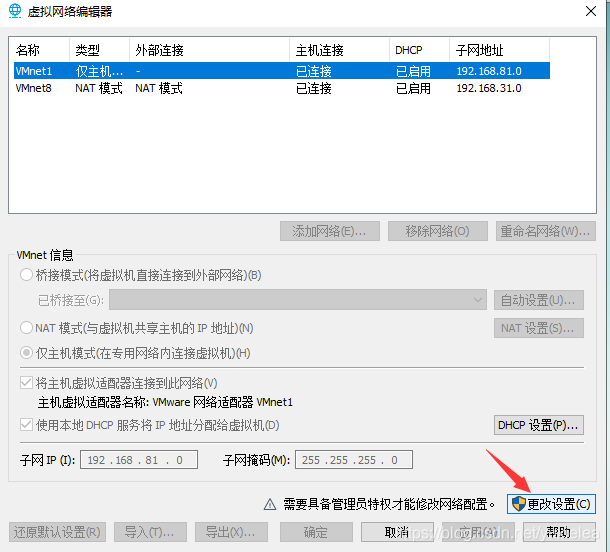The image size is (610, 552).
Task: Open the 已桥接至 dropdown
Action: 298,300
